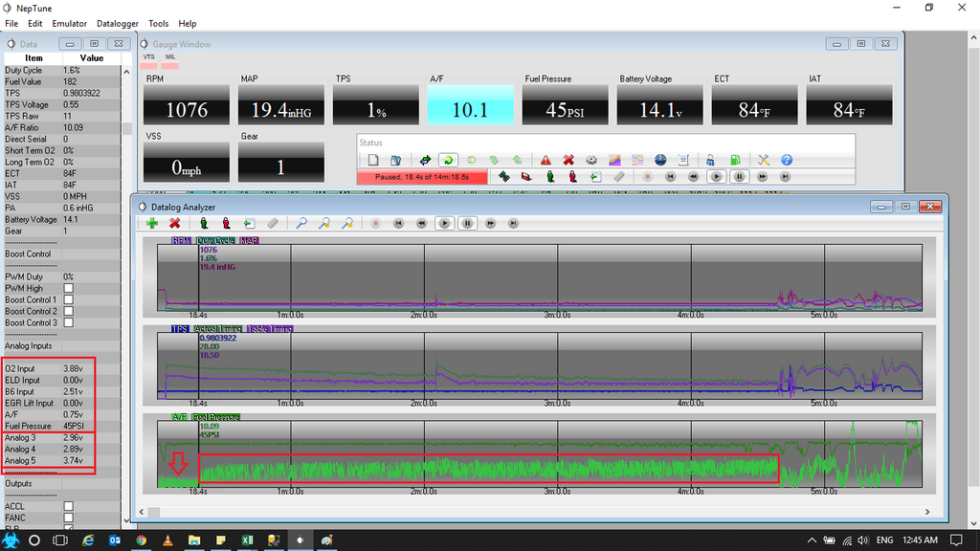Viewport: 980px width, 551px height.
Task: Open the line chart icon in Status toolbar
Action: tap(637, 160)
